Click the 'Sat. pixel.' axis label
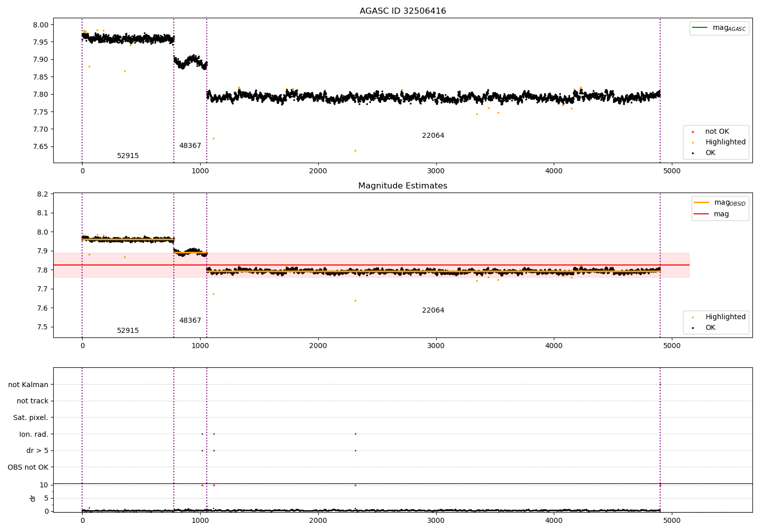 tap(31, 418)
